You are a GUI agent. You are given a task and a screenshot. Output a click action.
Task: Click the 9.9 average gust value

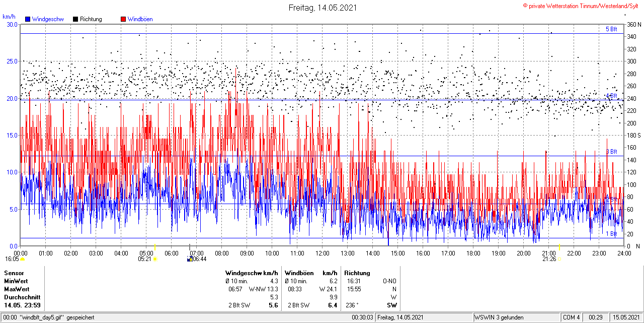(x=333, y=297)
